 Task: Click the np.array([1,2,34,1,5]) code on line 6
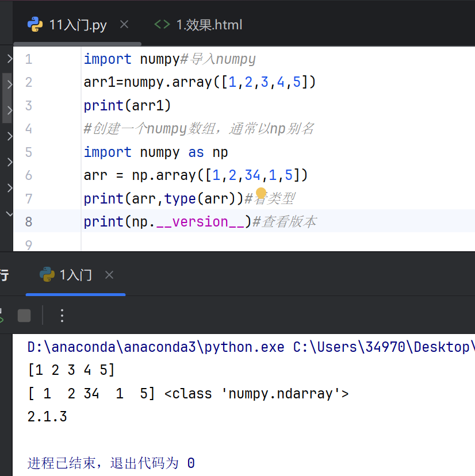(220, 175)
